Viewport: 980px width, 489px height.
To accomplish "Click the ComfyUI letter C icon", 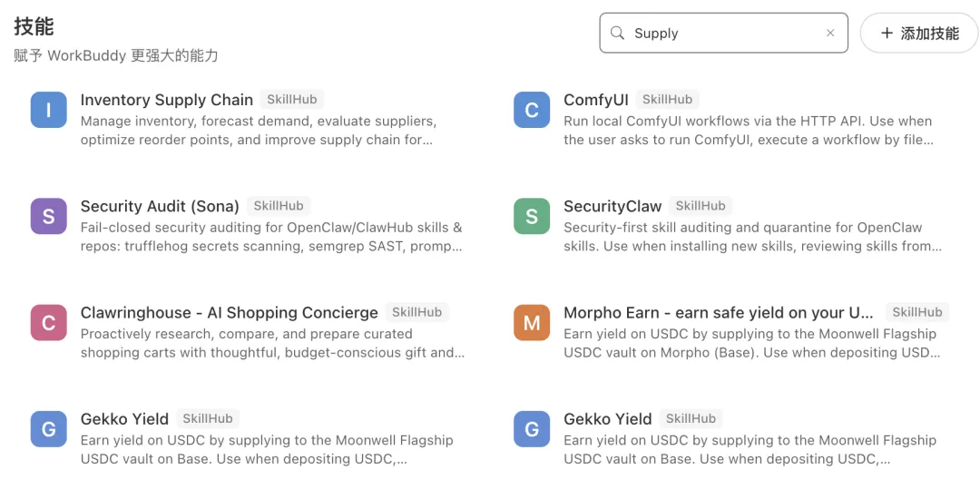I will coord(532,110).
